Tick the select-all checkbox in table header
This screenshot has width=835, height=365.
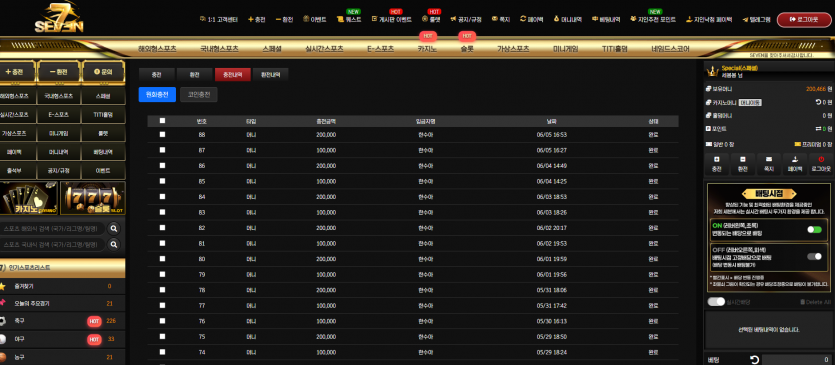click(162, 121)
